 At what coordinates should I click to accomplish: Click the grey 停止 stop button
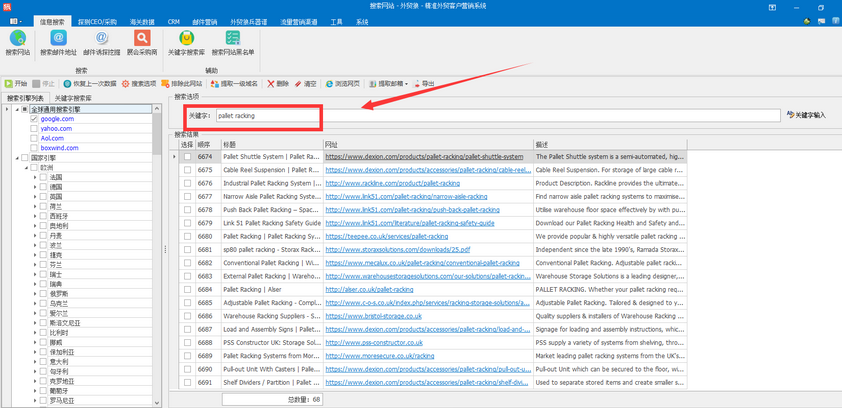click(44, 84)
